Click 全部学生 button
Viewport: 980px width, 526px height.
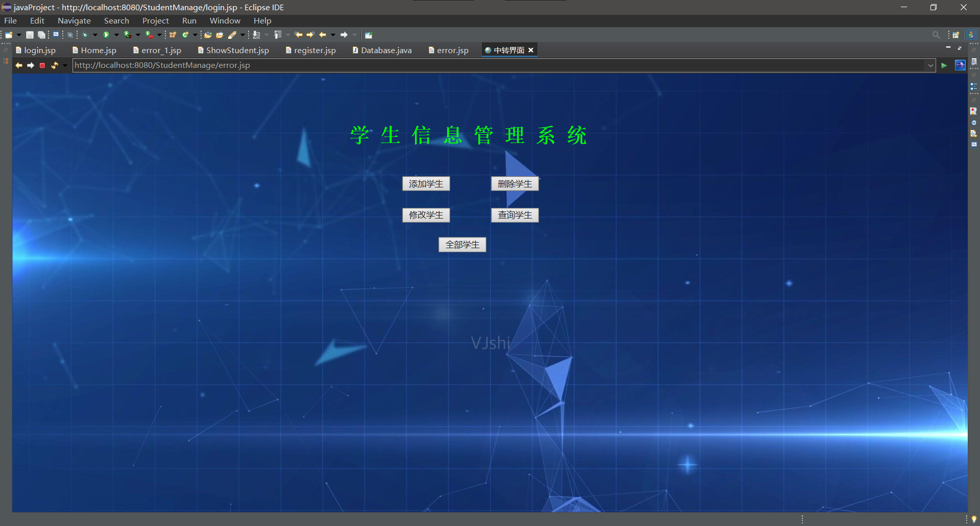[462, 245]
